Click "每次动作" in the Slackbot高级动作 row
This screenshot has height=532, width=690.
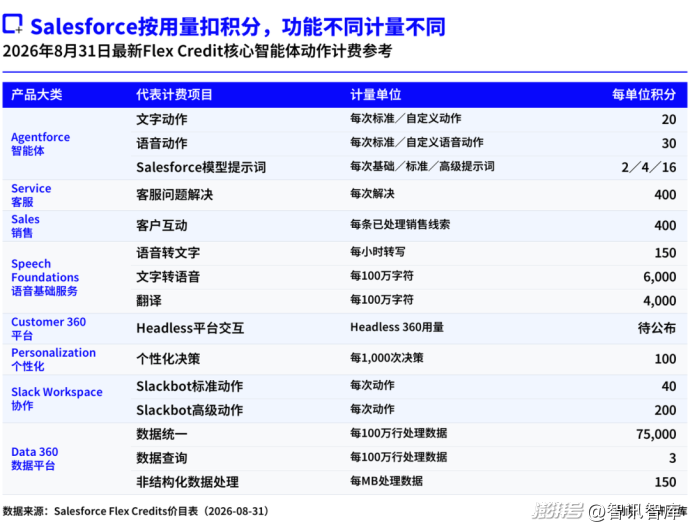pos(372,409)
